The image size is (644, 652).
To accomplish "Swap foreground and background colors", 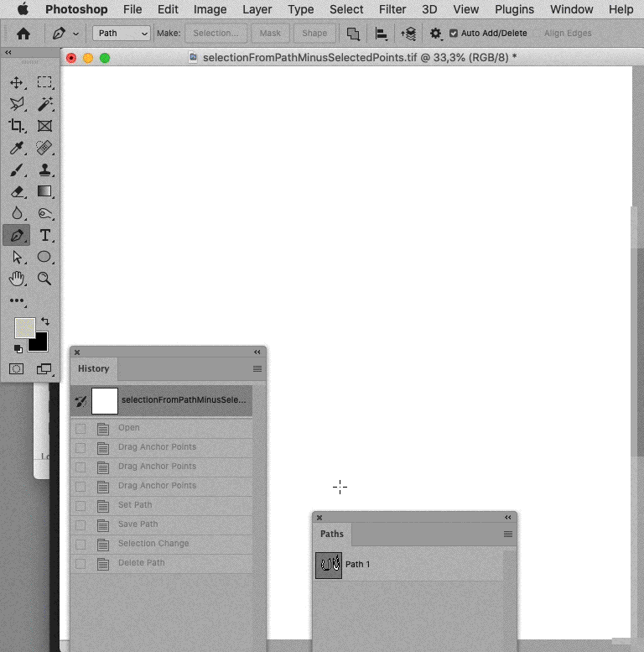I will 45,321.
